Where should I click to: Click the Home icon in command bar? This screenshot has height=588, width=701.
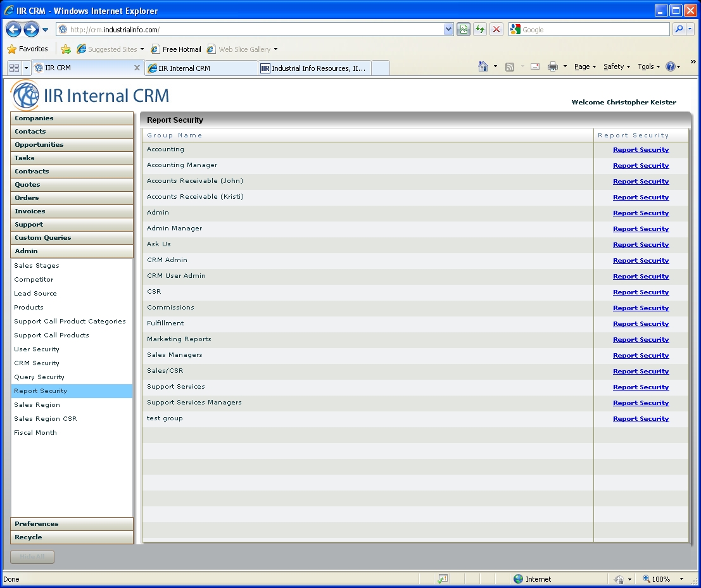483,66
